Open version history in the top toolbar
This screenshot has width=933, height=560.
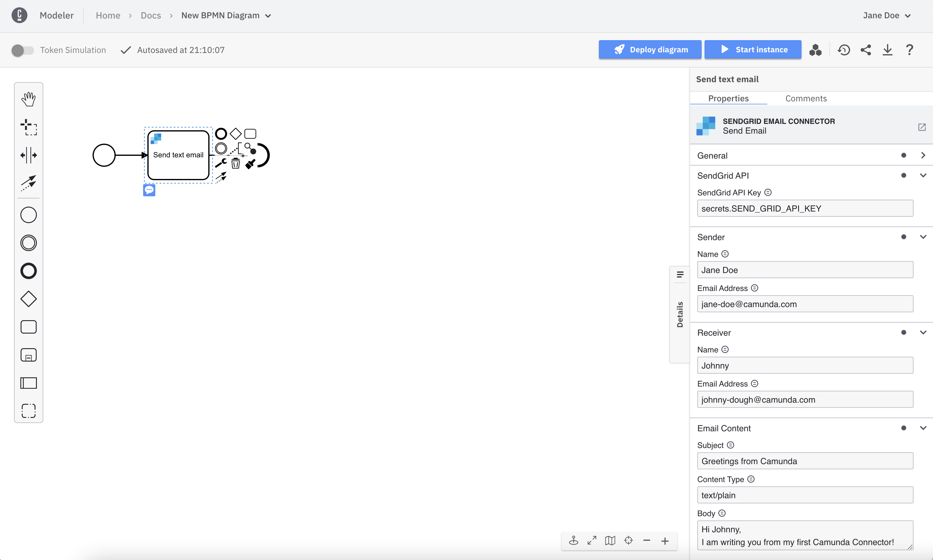tap(844, 49)
